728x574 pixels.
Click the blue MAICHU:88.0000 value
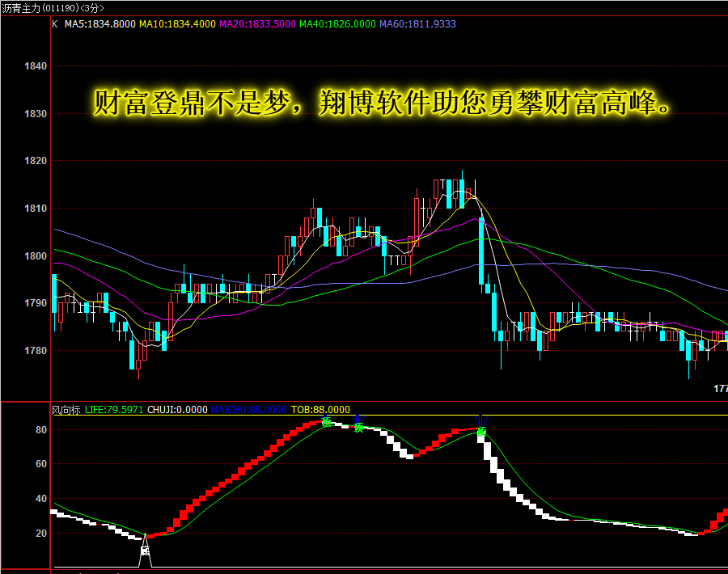pos(248,410)
